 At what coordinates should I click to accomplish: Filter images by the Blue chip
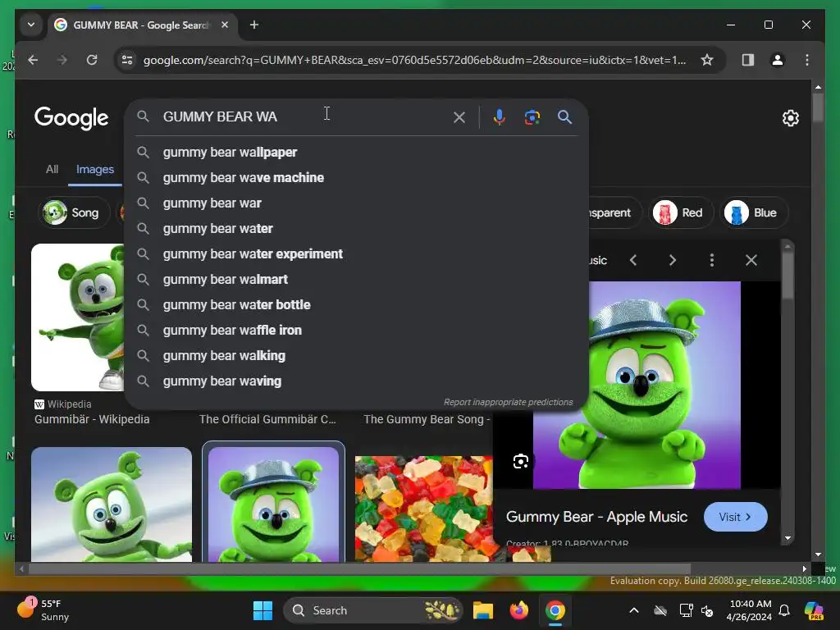coord(754,212)
